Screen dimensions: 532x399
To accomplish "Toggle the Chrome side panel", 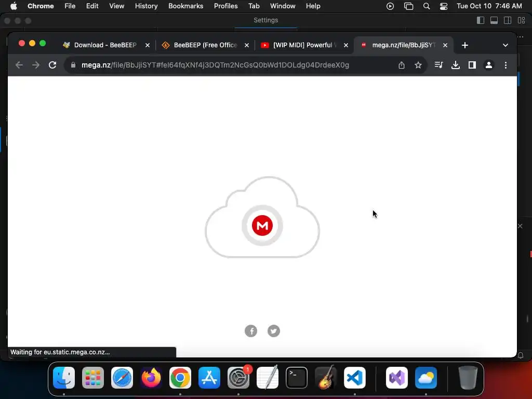I will pyautogui.click(x=472, y=65).
